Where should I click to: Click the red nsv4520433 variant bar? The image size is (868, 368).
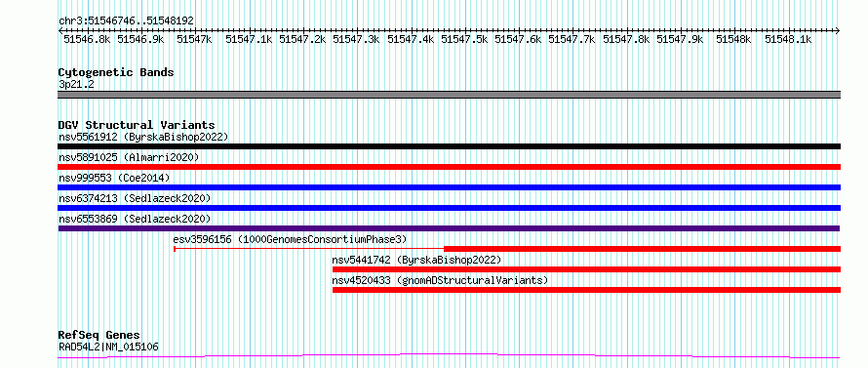pos(586,290)
